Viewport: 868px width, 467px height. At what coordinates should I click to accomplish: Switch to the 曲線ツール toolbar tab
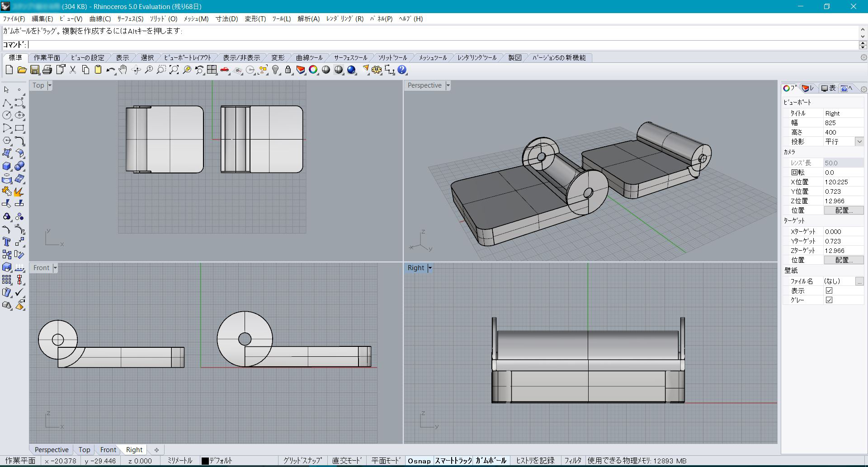tap(309, 58)
